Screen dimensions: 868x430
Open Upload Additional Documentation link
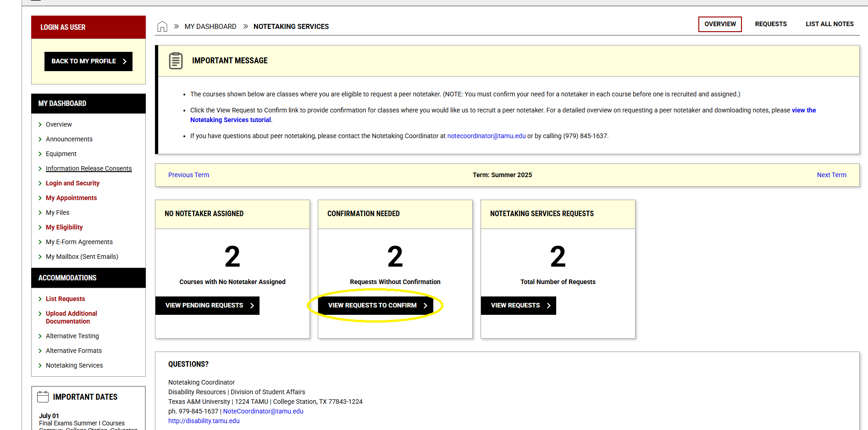[x=72, y=318]
